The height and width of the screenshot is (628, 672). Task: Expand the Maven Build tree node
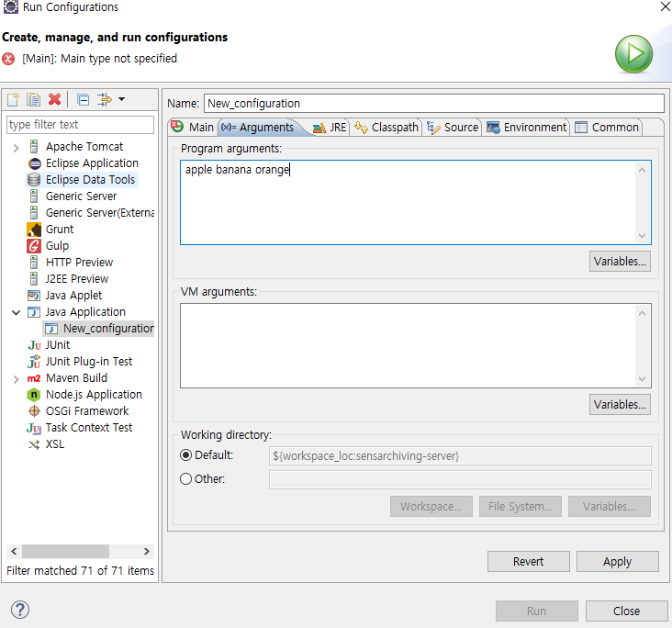click(x=16, y=379)
